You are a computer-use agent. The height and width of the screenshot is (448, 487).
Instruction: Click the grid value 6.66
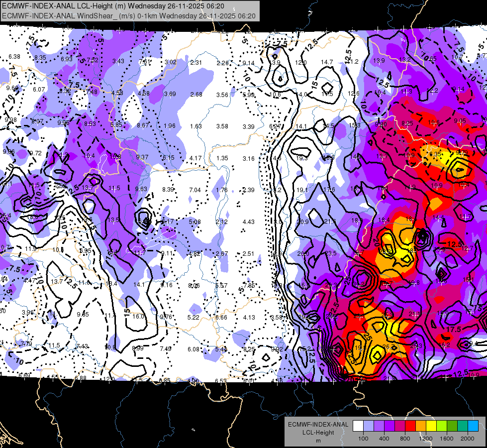pos(221,318)
